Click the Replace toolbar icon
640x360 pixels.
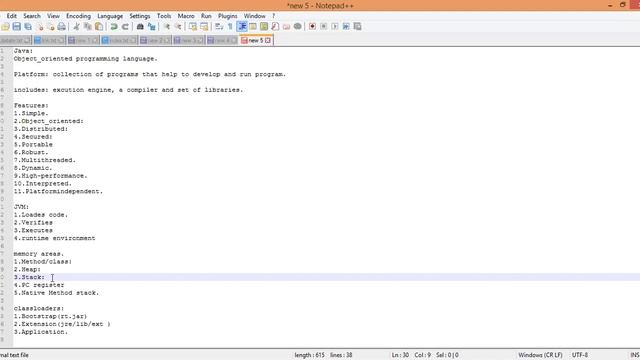coord(151,27)
